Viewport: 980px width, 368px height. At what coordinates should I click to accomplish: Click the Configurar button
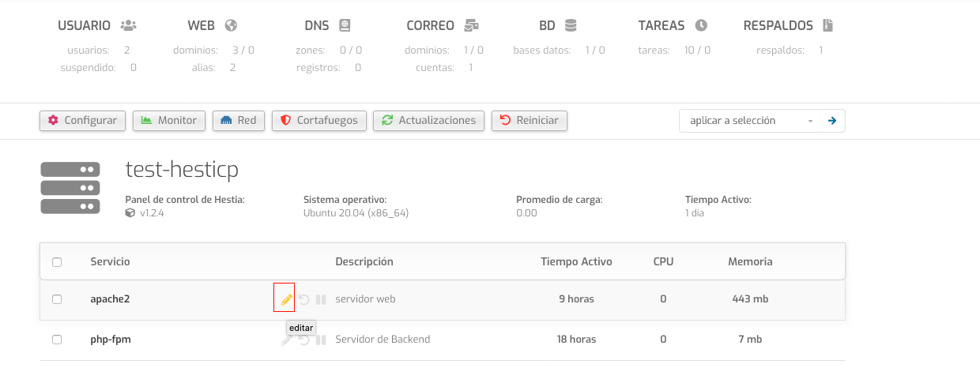click(83, 121)
